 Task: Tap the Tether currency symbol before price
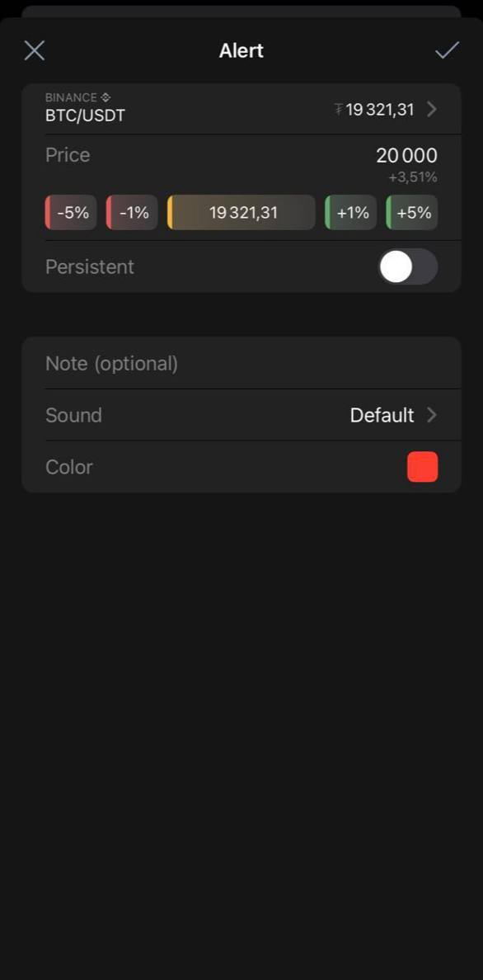[338, 110]
